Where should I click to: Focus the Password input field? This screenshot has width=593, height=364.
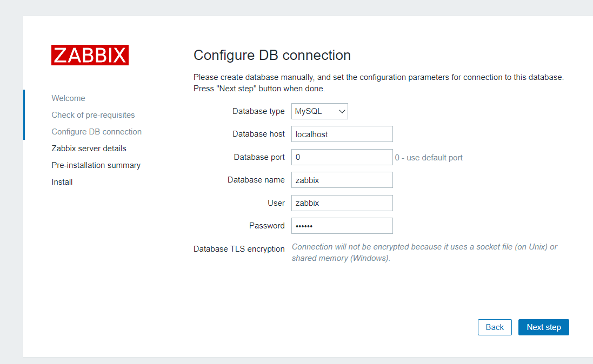pos(342,226)
